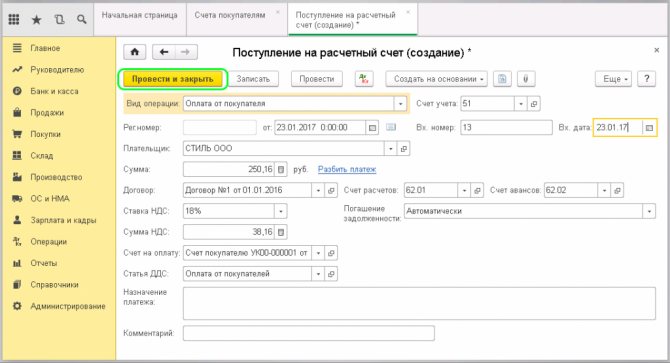Click Разбить платеж link
The image size is (670, 363).
pyautogui.click(x=347, y=170)
